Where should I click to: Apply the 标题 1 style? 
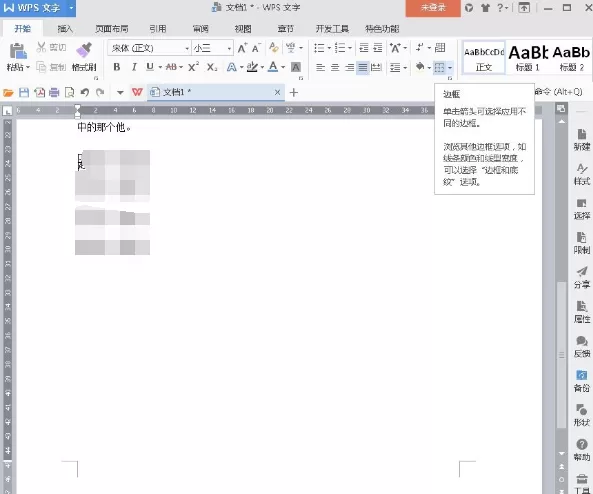(528, 57)
